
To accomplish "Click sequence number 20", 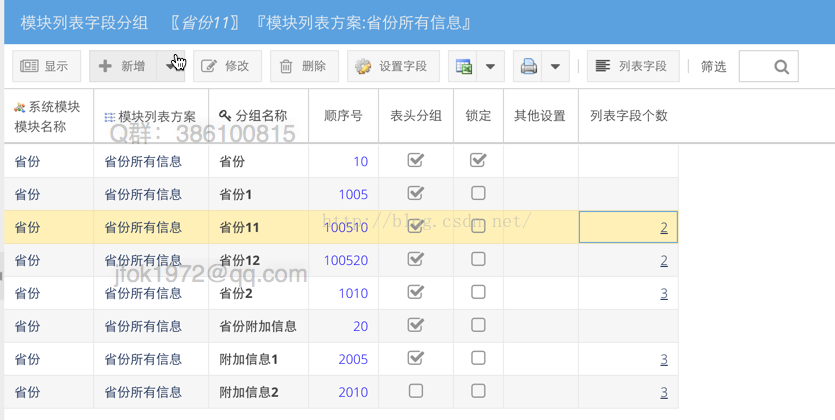I will (x=361, y=327).
